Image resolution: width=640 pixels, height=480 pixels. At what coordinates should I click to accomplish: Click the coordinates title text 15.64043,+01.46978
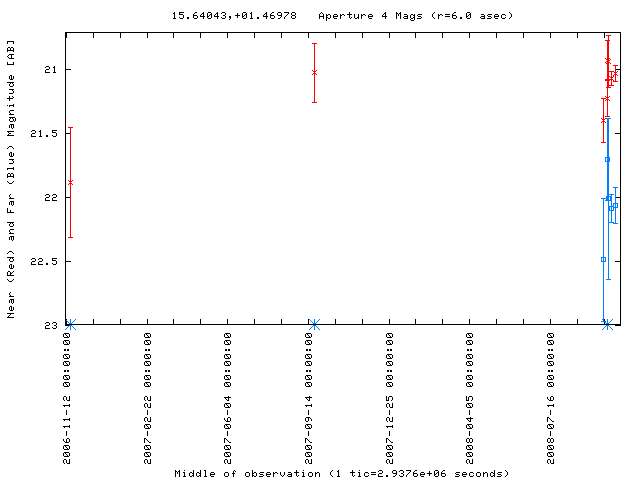pyautogui.click(x=234, y=16)
